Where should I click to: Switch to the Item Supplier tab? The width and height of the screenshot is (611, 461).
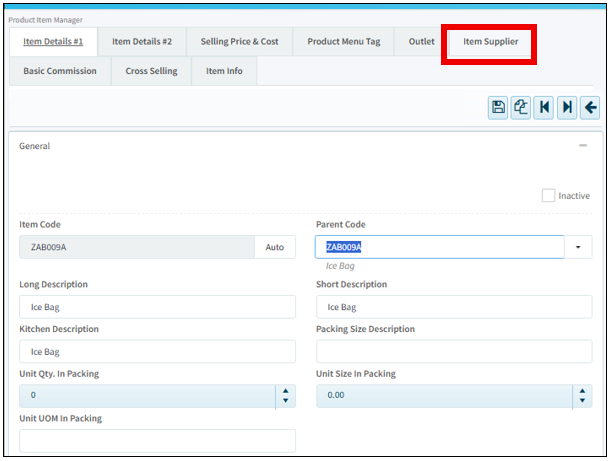click(490, 42)
